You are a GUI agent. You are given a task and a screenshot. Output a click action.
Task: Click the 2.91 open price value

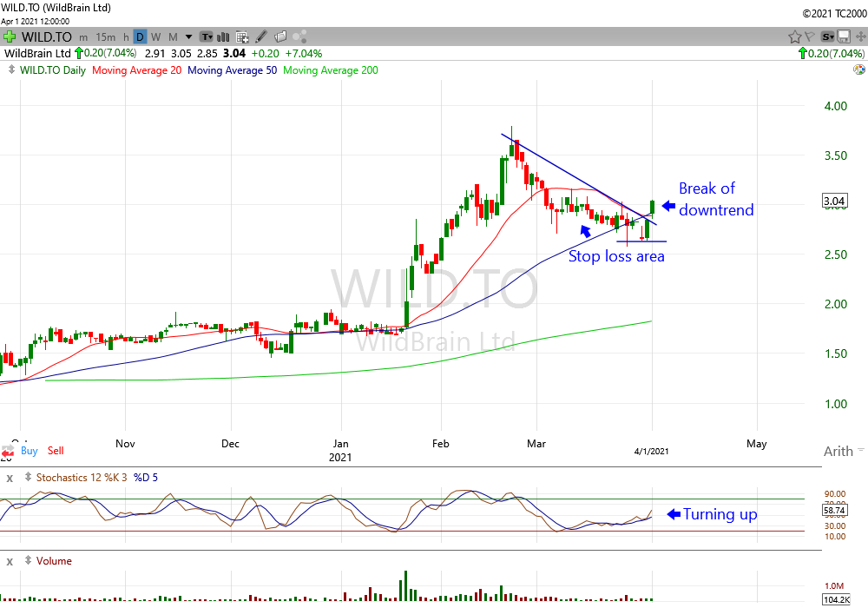click(155, 54)
